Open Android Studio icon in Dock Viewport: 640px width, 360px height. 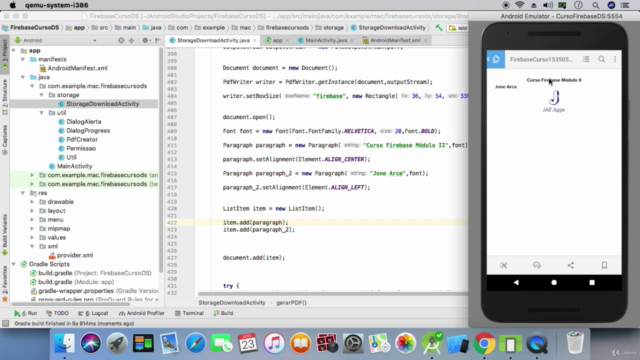[432, 343]
